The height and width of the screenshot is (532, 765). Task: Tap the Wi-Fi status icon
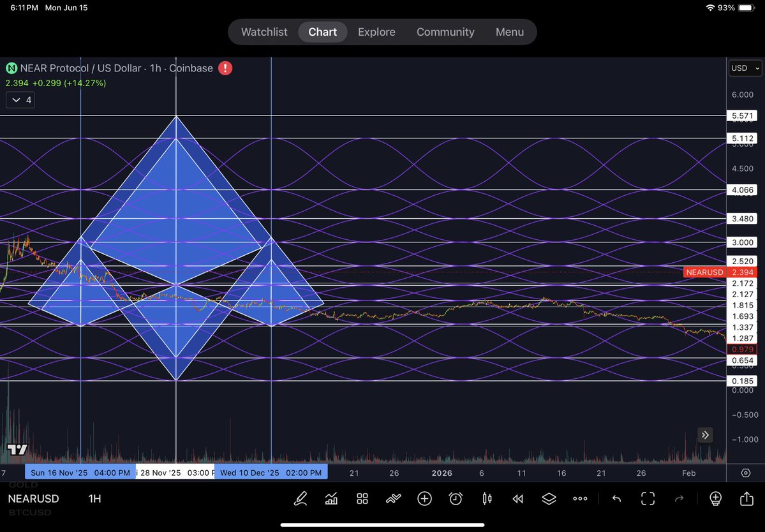pos(710,8)
